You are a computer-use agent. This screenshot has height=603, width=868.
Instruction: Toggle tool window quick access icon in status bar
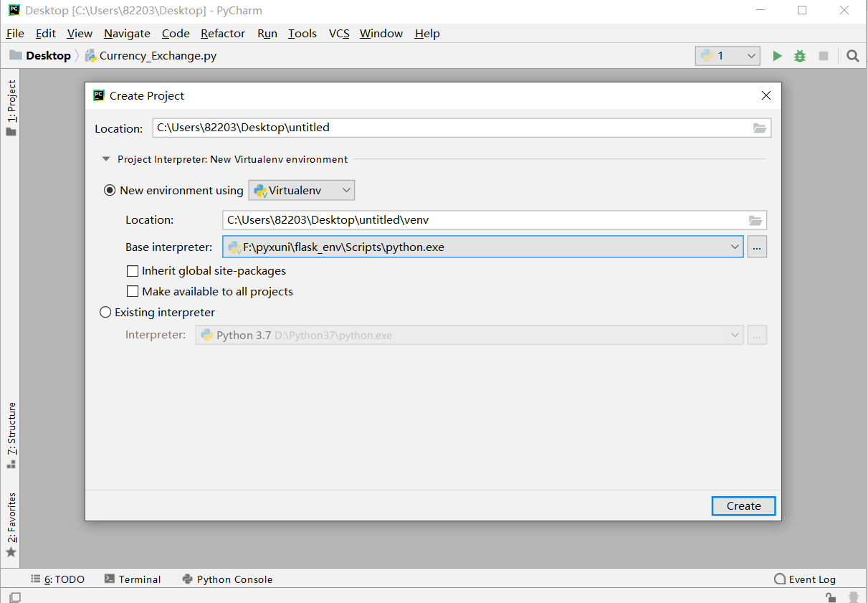[x=15, y=597]
